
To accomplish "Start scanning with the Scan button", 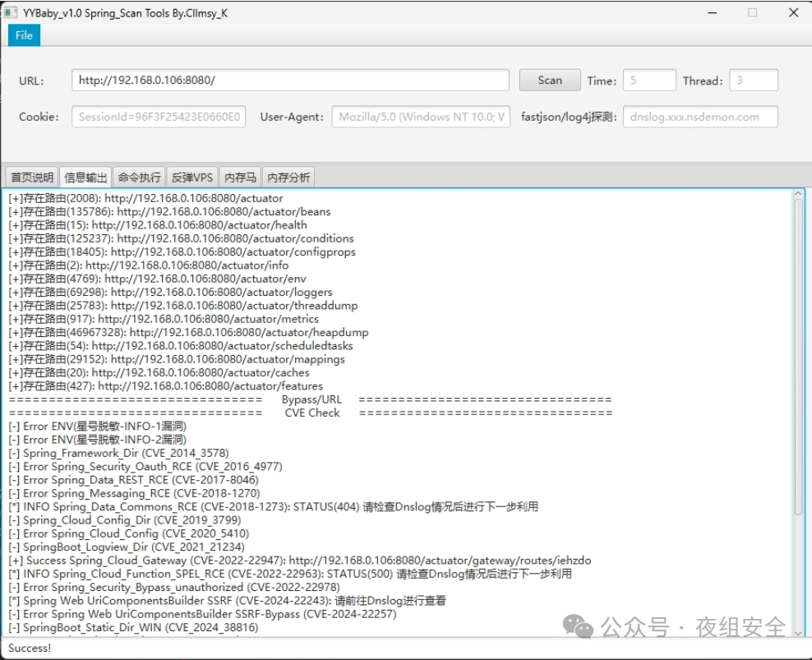I will click(550, 81).
